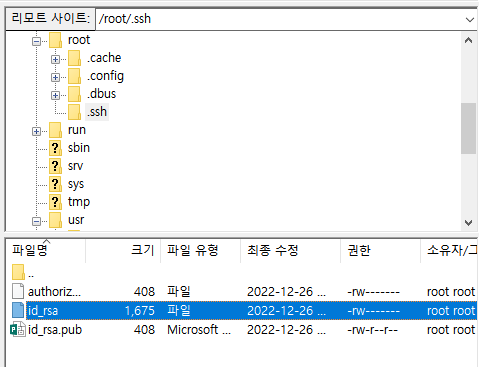Click the root root owner of authoriz...
This screenshot has width=479, height=367.
click(451, 292)
